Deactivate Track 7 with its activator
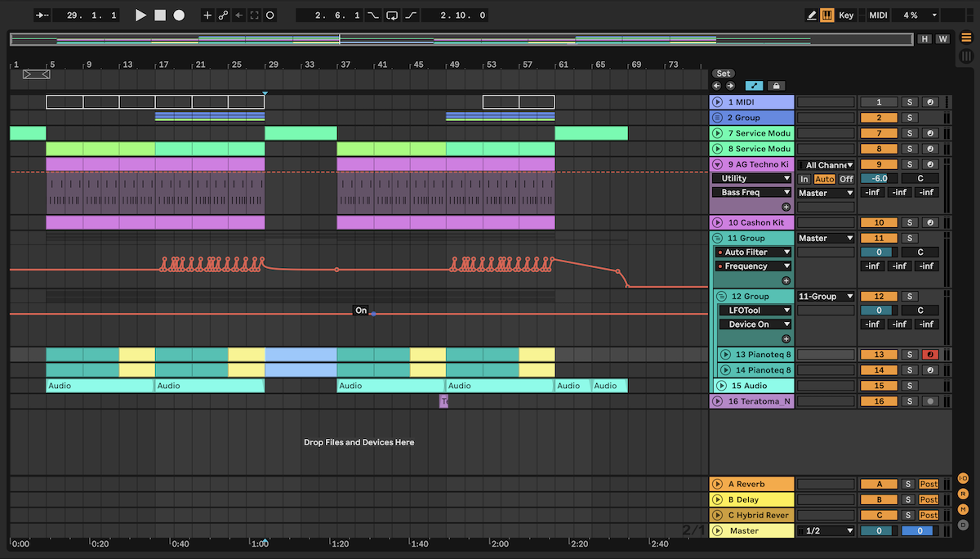Image resolution: width=980 pixels, height=559 pixels. [879, 133]
